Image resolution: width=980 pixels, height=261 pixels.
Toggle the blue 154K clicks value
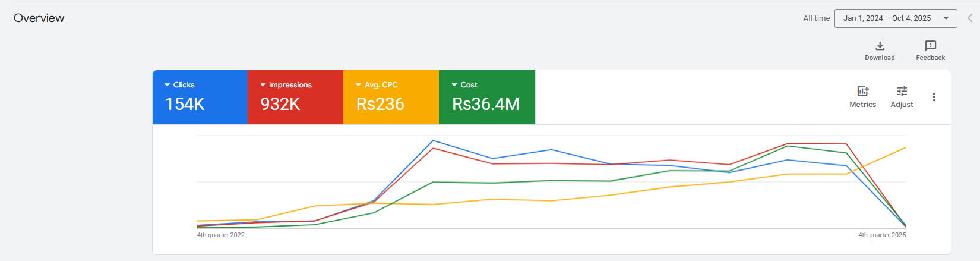coord(185,105)
